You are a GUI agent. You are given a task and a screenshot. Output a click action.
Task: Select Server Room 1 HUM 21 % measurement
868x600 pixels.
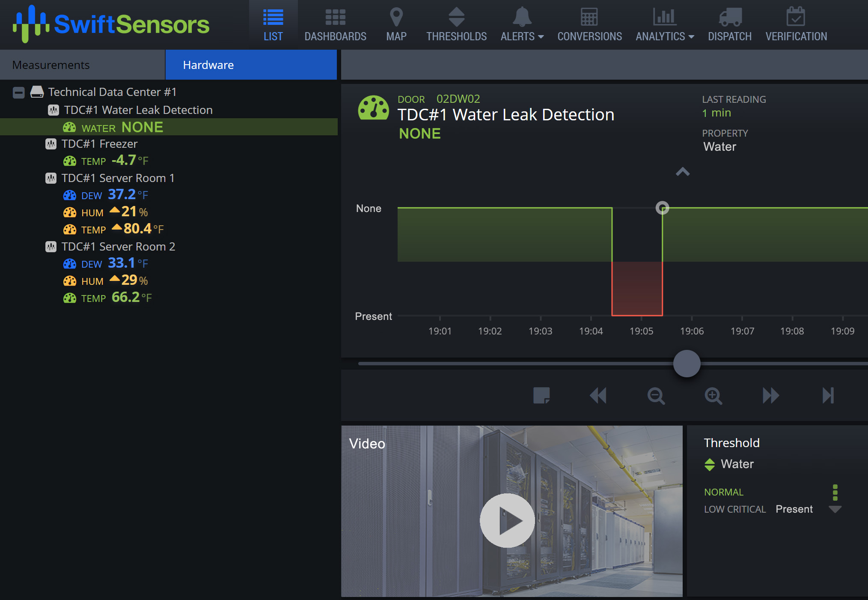(x=106, y=212)
